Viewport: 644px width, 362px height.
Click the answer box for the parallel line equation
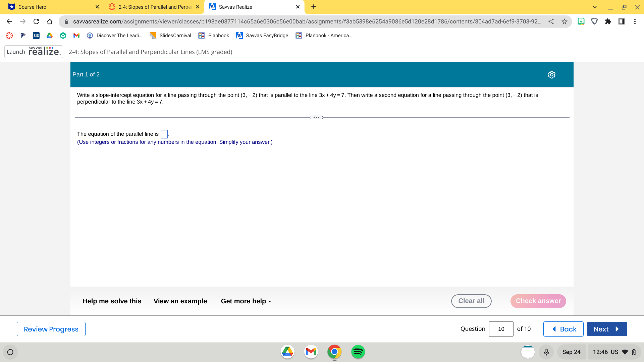pyautogui.click(x=164, y=134)
